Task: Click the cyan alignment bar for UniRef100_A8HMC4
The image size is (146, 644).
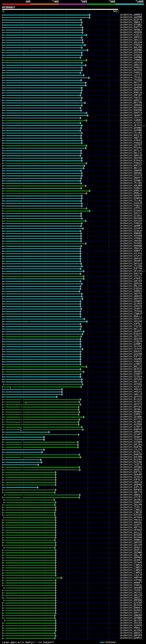Action: (46, 15)
